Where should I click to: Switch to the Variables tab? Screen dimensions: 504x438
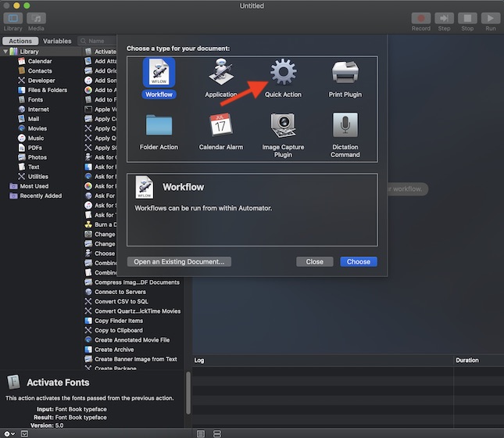pyautogui.click(x=57, y=41)
